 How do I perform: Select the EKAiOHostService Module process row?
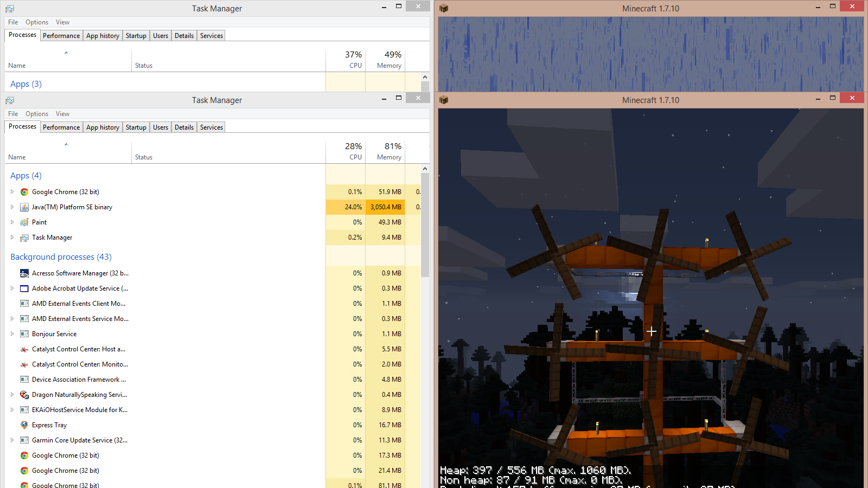(80, 410)
